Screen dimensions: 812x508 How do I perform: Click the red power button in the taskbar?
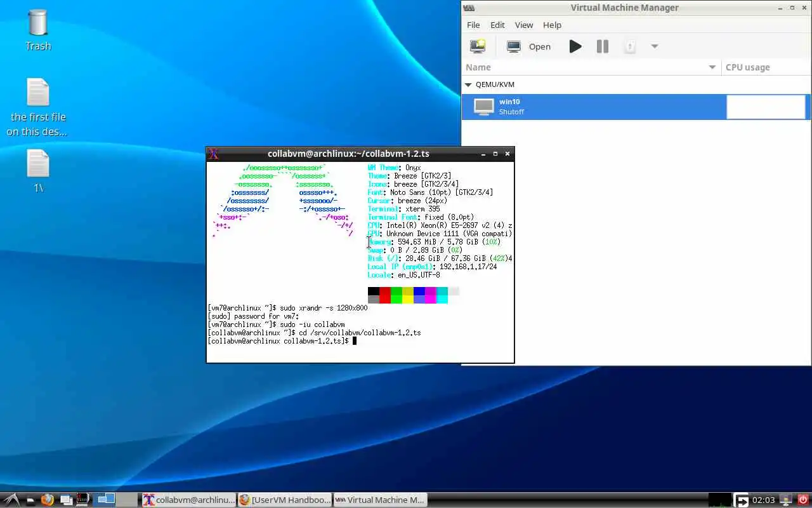pos(803,500)
